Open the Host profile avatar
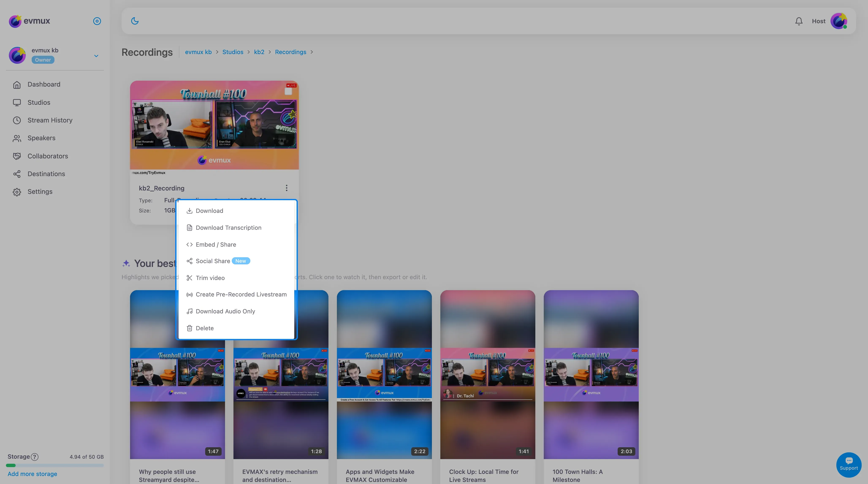Image resolution: width=868 pixels, height=484 pixels. point(839,21)
